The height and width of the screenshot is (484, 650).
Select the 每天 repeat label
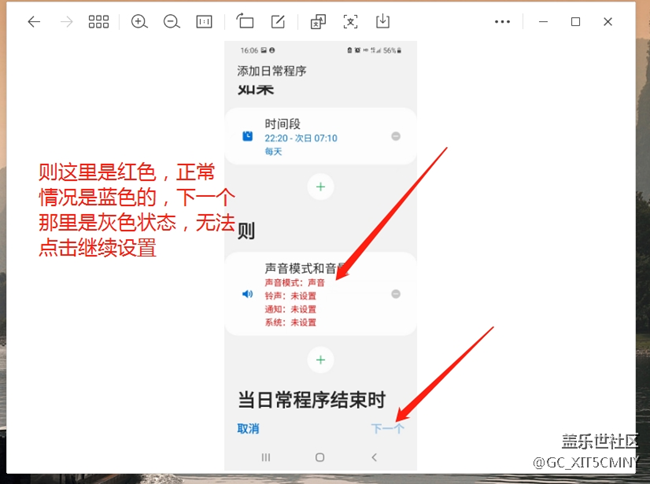(274, 152)
